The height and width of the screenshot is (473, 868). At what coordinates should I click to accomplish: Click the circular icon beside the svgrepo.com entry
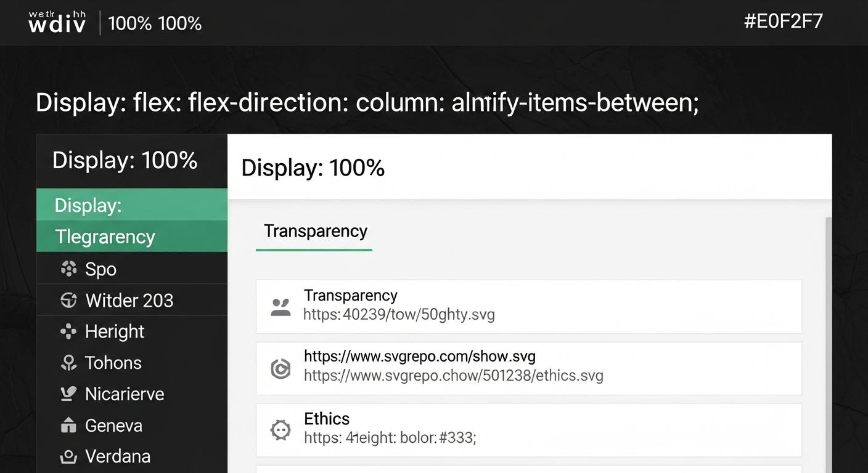pyautogui.click(x=280, y=368)
